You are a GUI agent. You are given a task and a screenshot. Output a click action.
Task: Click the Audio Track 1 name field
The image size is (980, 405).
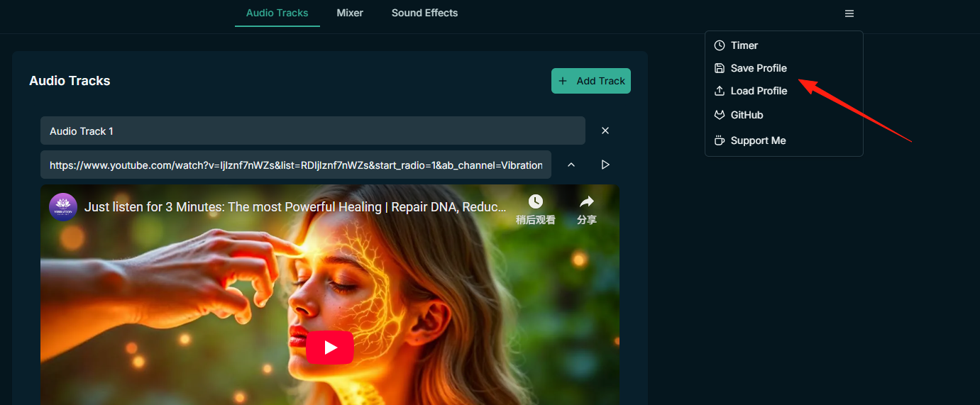[x=313, y=131]
